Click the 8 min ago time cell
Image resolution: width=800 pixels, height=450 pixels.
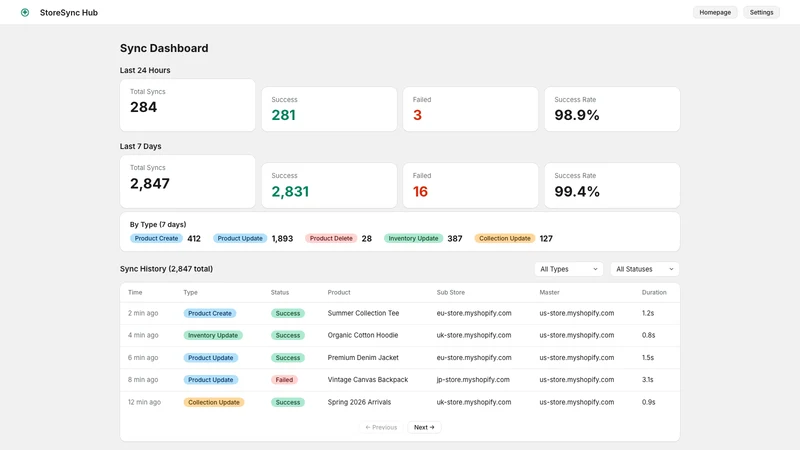[x=143, y=380]
